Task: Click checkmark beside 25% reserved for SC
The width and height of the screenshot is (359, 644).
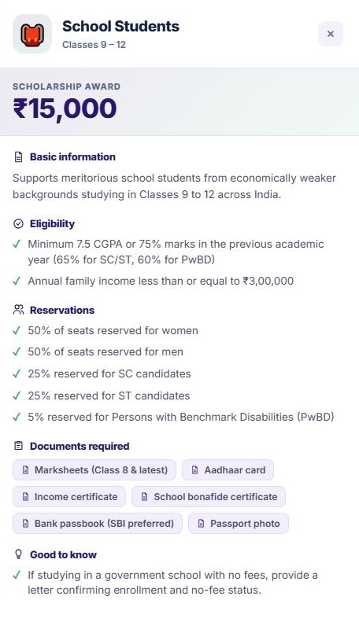Action: coord(17,374)
